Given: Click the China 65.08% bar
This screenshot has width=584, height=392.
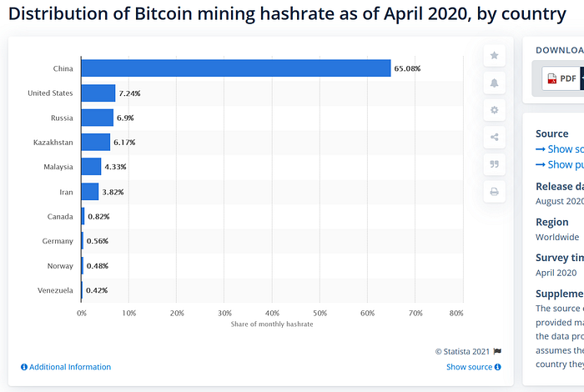Looking at the screenshot, I should (x=236, y=68).
